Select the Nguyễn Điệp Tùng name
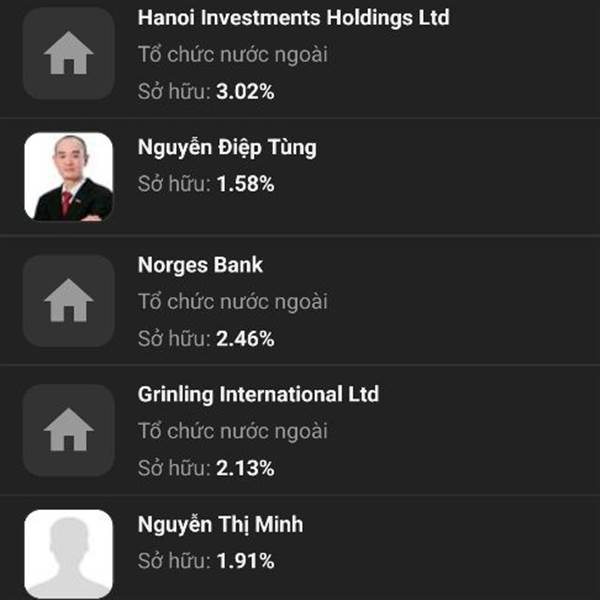Viewport: 600px width, 600px height. (x=227, y=148)
